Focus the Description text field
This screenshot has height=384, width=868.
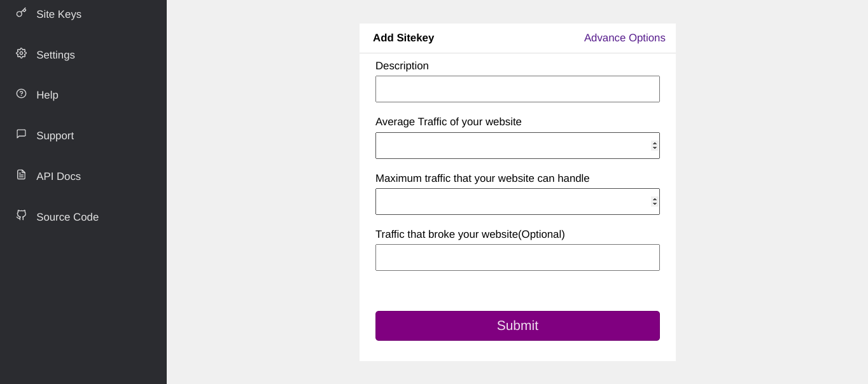click(x=517, y=89)
